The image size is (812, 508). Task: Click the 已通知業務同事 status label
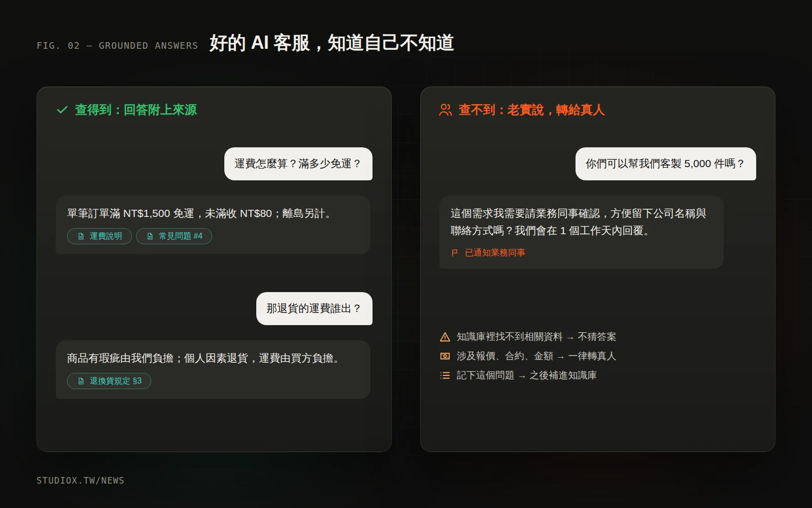click(495, 253)
